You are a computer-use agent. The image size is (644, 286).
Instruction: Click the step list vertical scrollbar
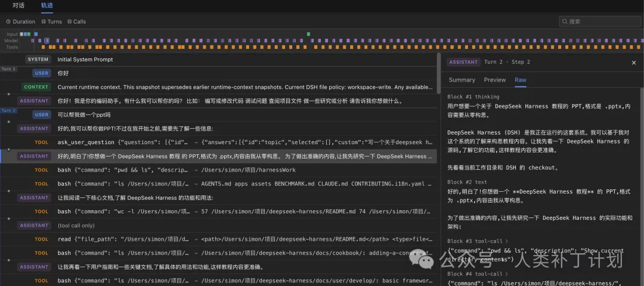coord(439,73)
